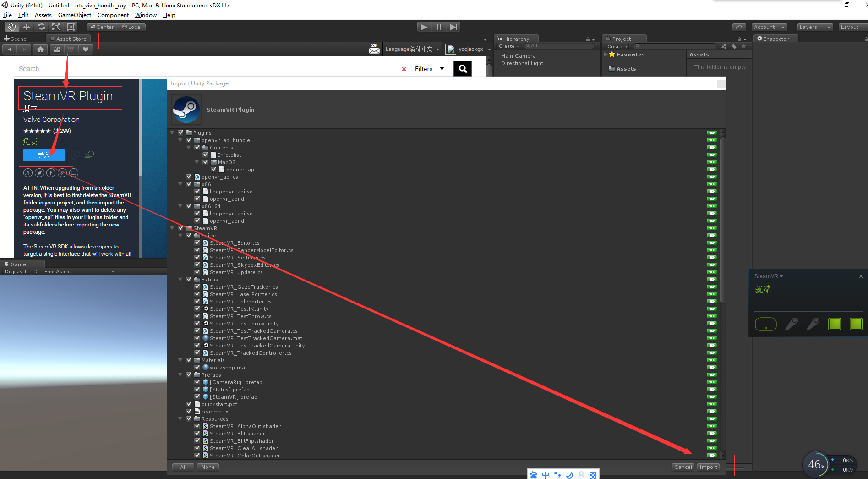Click the Import button
The image size is (868, 479).
coord(708,467)
